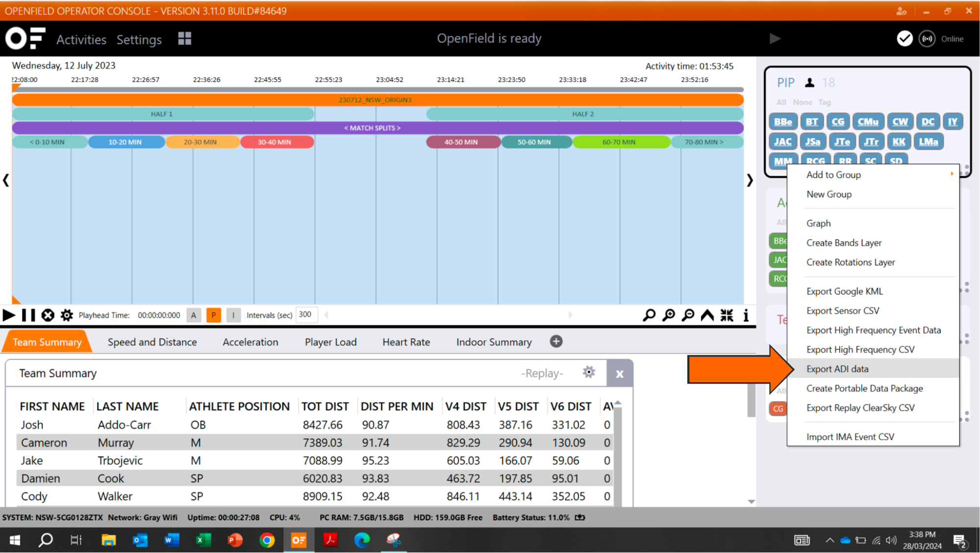Add a new tab with plus icon
Viewport: 980px width, 553px height.
tap(556, 342)
